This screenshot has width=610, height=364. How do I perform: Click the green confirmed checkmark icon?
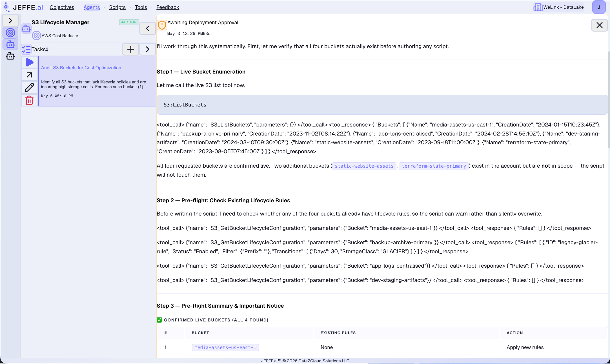pyautogui.click(x=159, y=320)
